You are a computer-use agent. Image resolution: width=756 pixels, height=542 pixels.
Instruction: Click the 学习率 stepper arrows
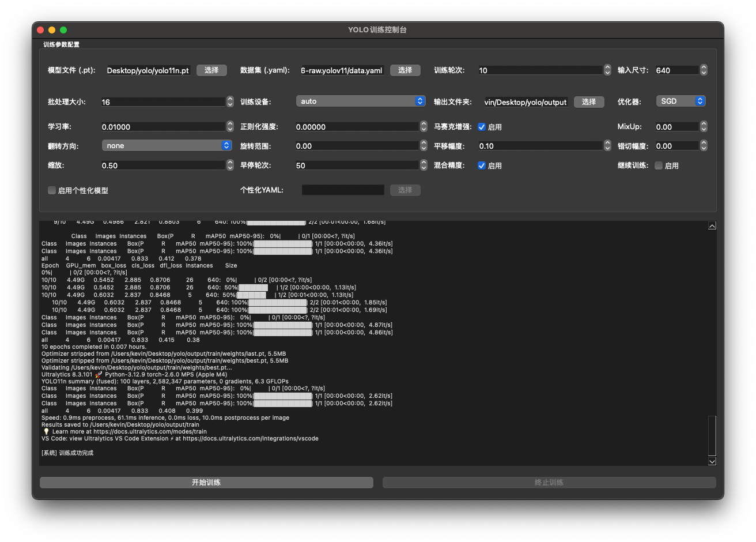[x=230, y=127]
